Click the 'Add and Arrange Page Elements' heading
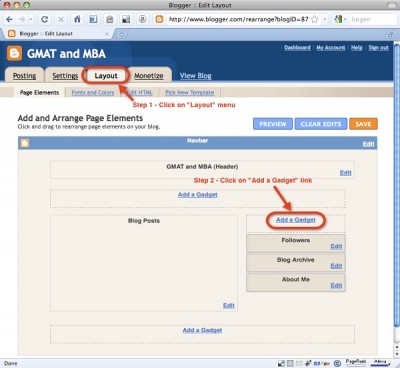 pyautogui.click(x=80, y=118)
